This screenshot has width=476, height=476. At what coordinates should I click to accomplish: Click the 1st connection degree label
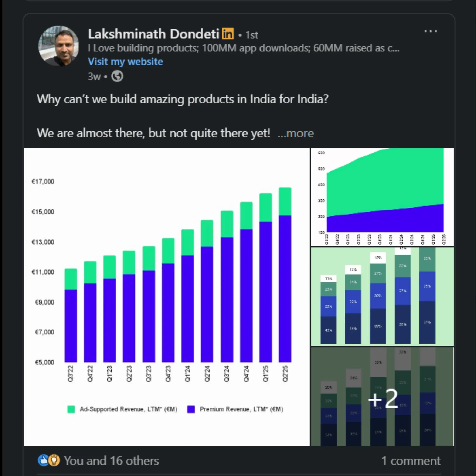[x=252, y=35]
